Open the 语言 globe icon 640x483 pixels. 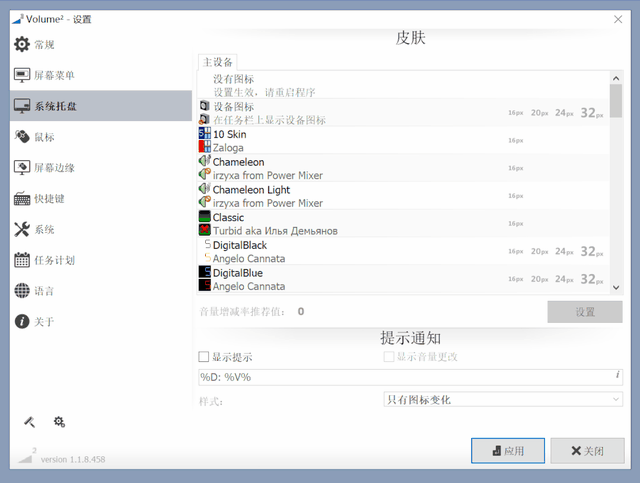pos(22,291)
